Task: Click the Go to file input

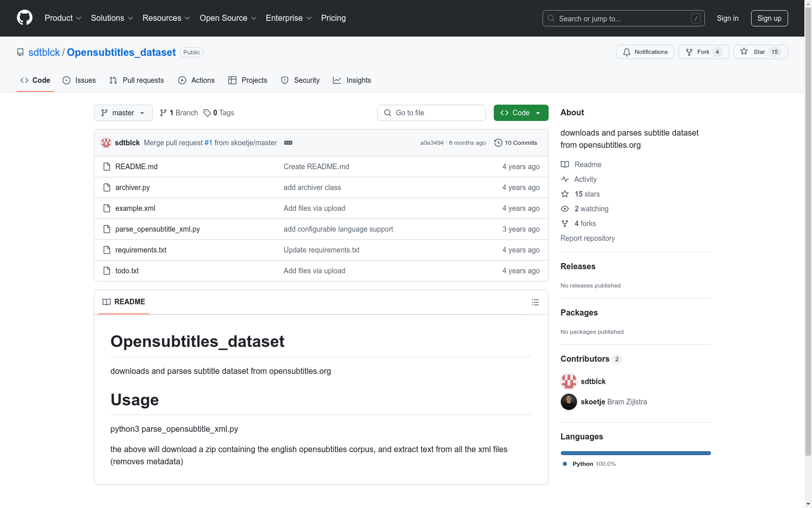Action: coord(431,113)
